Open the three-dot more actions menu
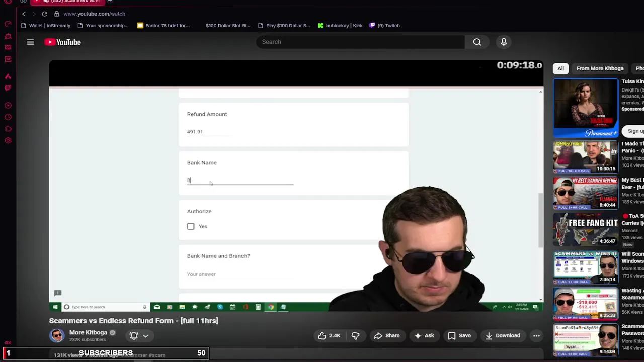 coord(536,336)
